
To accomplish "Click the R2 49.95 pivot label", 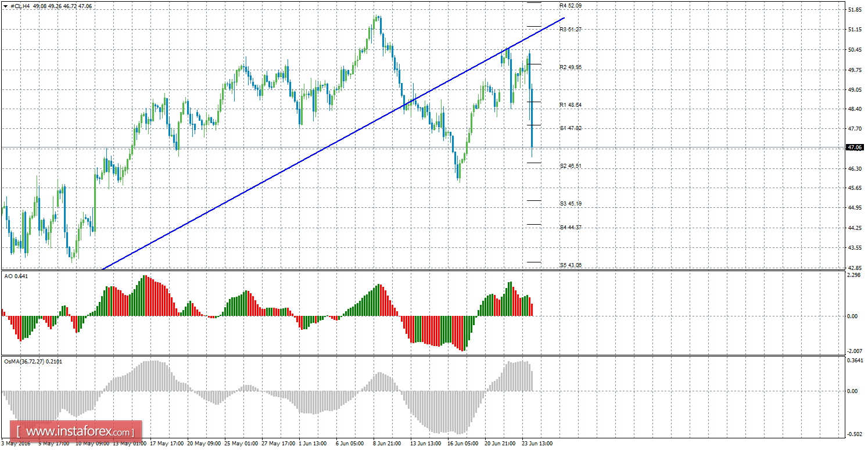I will tap(571, 67).
